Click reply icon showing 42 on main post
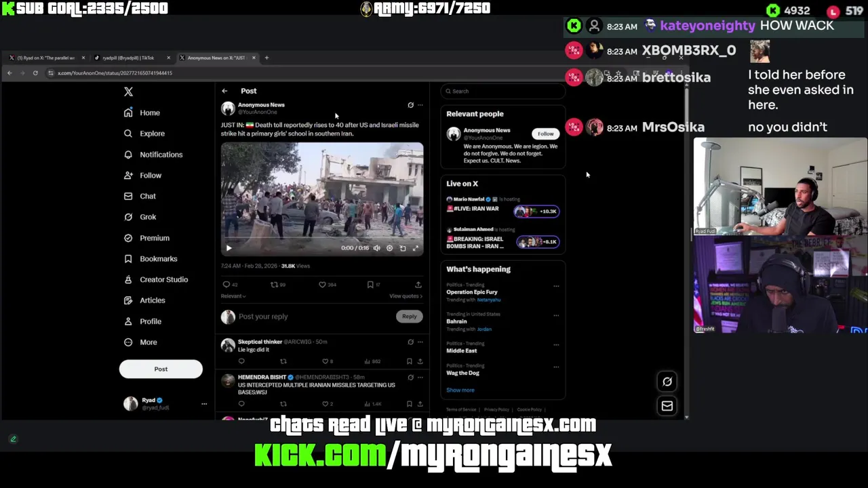 pyautogui.click(x=231, y=285)
